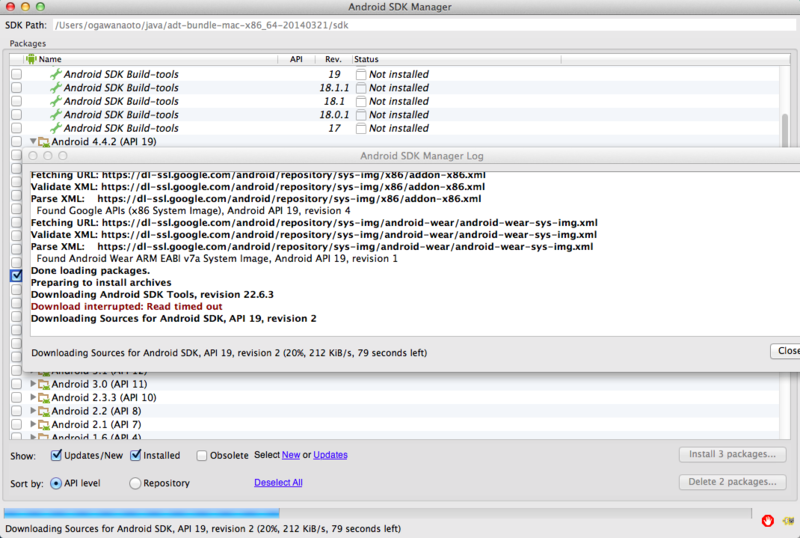Expand the Android 2.3.3 (API 10) group
Image resolution: width=800 pixels, height=538 pixels.
(x=33, y=397)
